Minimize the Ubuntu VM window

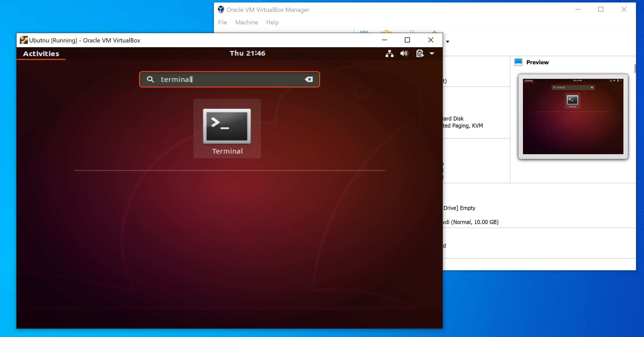[x=384, y=40]
